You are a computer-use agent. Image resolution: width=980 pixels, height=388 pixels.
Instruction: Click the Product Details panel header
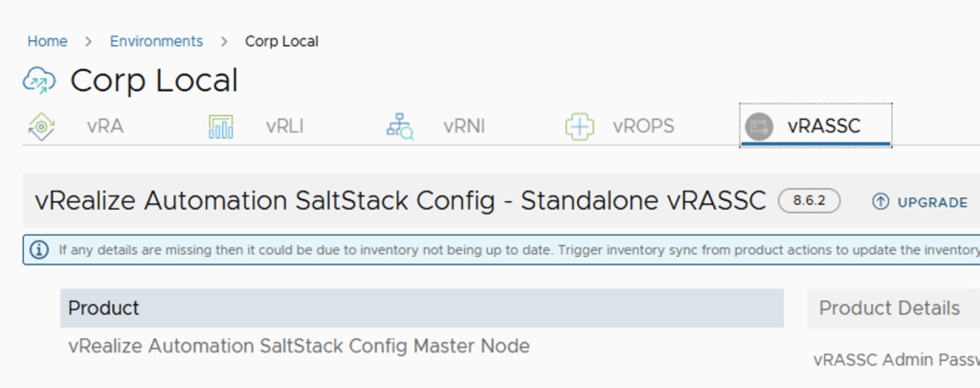click(x=889, y=308)
